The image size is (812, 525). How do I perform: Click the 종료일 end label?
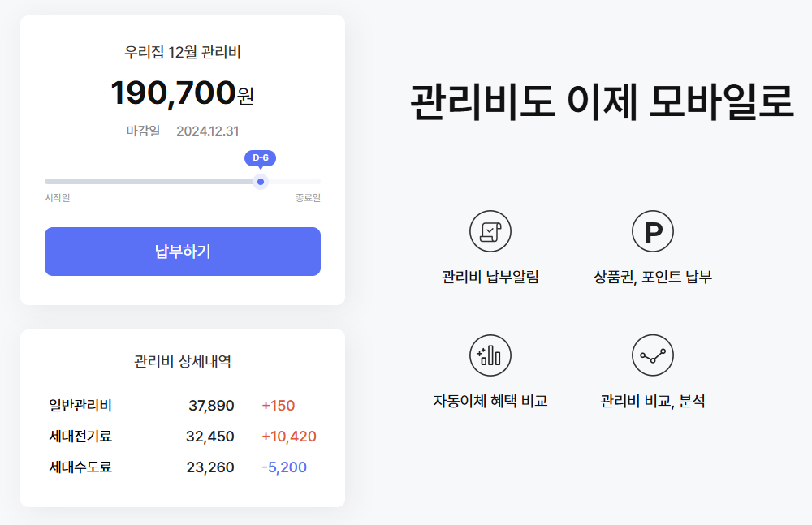point(308,198)
